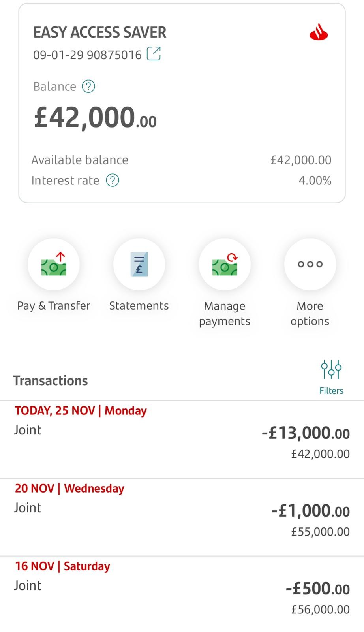
Task: Open the transaction Filters control
Action: click(331, 376)
